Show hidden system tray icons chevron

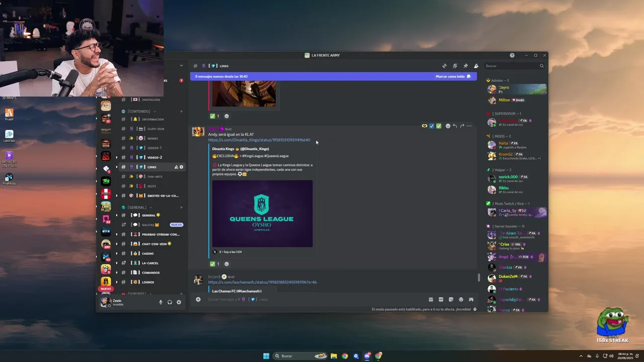(x=581, y=356)
